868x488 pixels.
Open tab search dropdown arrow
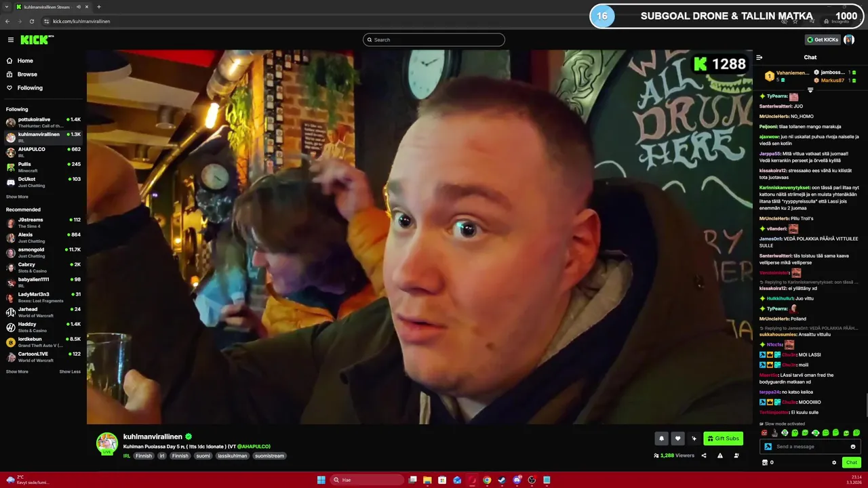(7, 7)
